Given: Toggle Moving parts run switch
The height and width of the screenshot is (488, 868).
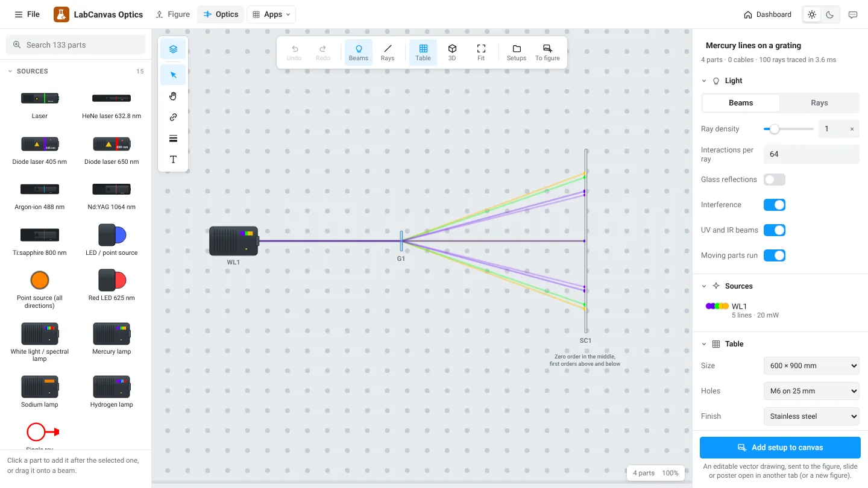Looking at the screenshot, I should [775, 255].
